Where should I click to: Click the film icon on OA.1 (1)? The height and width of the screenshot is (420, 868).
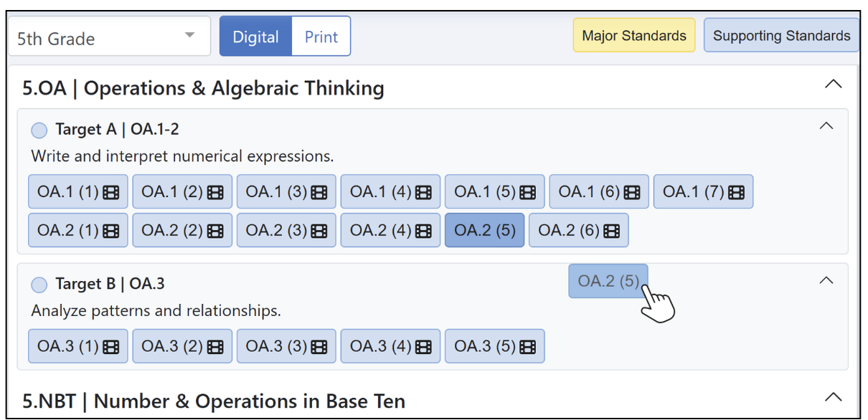point(111,192)
